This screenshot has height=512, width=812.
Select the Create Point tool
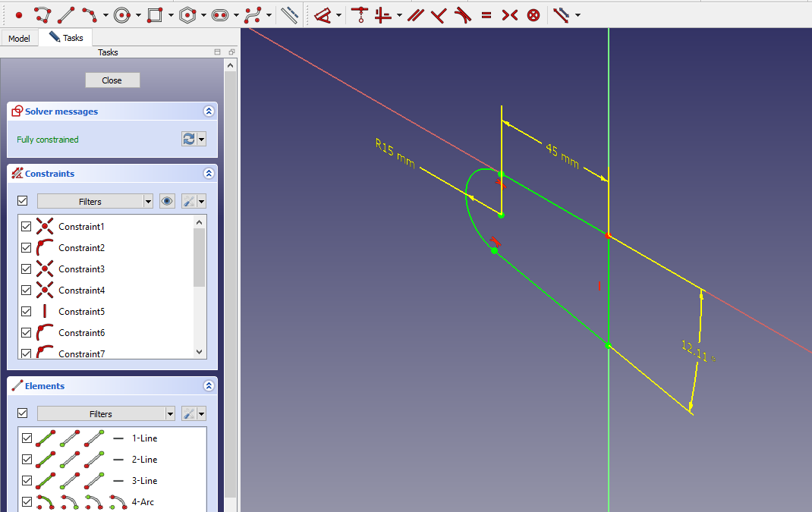pyautogui.click(x=19, y=14)
